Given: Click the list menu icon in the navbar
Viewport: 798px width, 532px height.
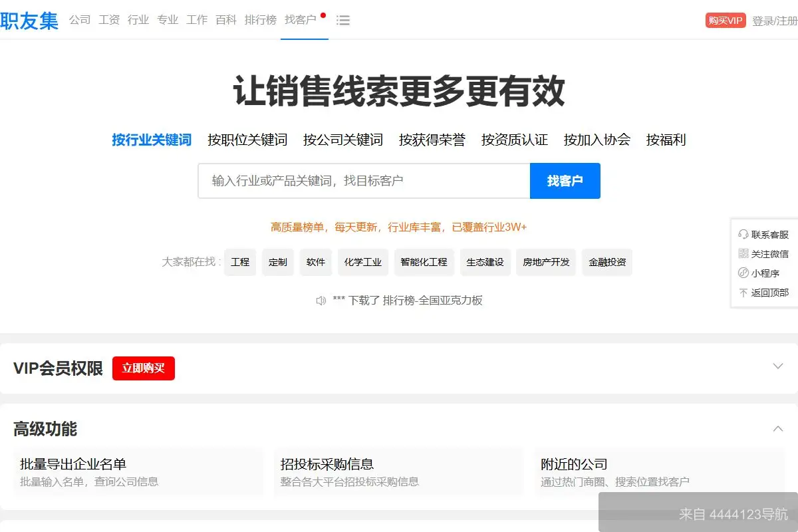Looking at the screenshot, I should (x=343, y=21).
